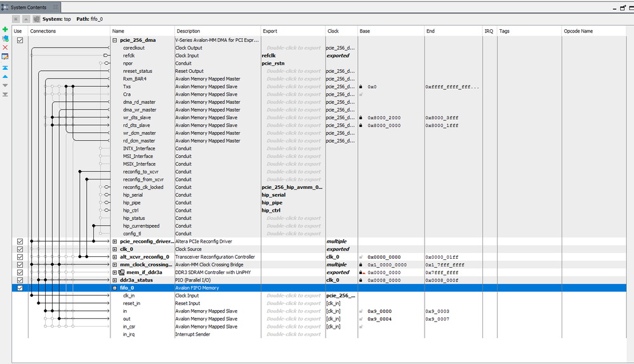This screenshot has height=364, width=634.
Task: Click the exported refclk name in Export column
Action: click(268, 56)
